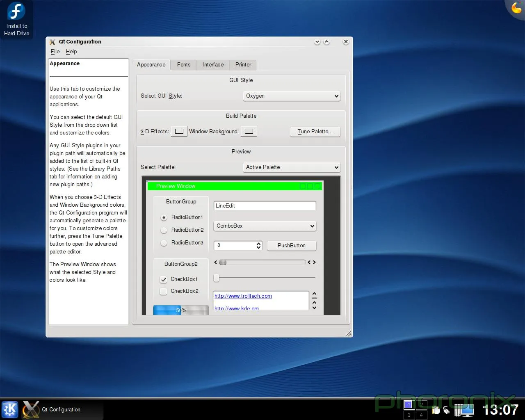Screen dimensions: 525x420
Task: Click into the LineEdit text field
Action: pos(265,206)
